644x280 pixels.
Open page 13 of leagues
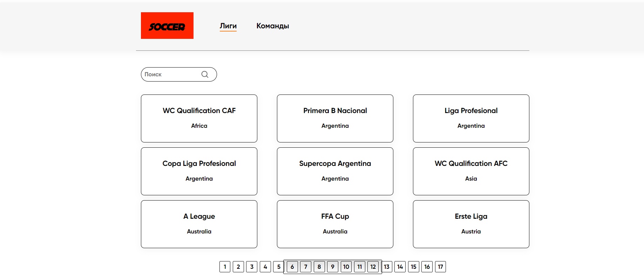387,267
